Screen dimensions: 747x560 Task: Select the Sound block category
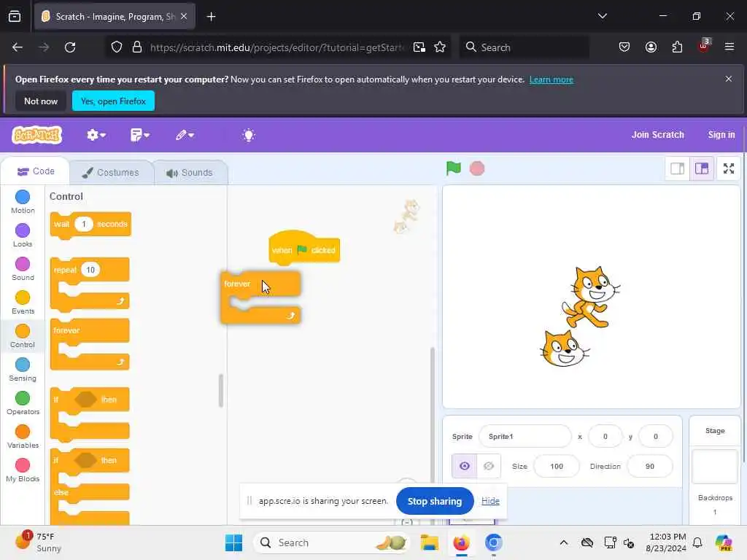23,269
